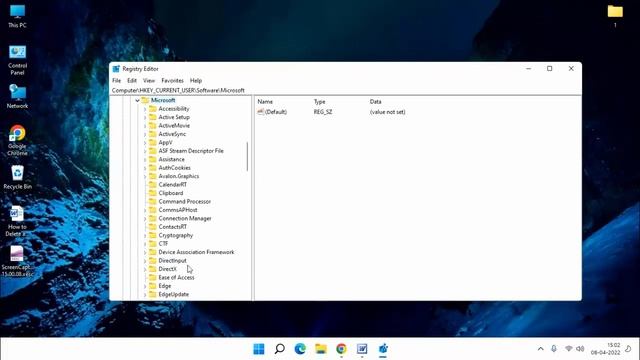Open the volume tray icon
This screenshot has height=360, width=640.
pyautogui.click(x=580, y=349)
